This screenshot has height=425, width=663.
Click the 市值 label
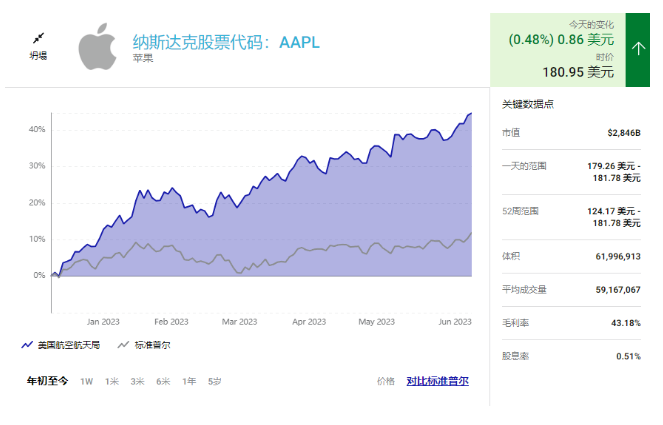[511, 133]
